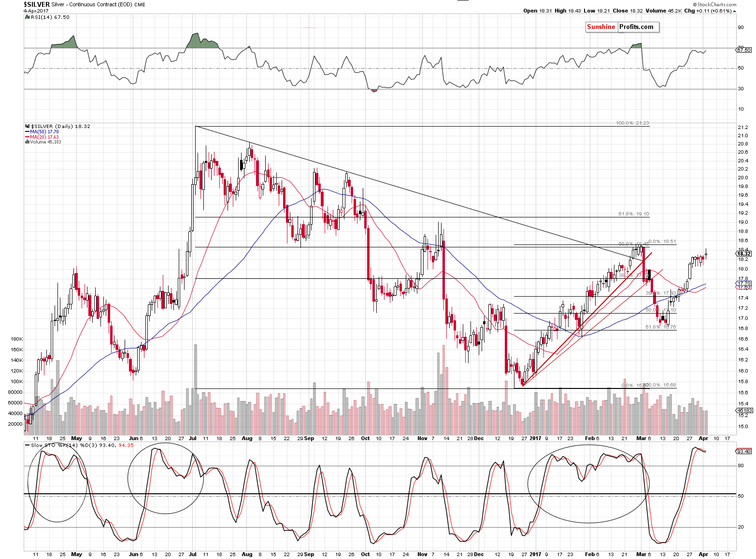Screen dimensions: 756x559
Task: Click the volume bars icon next to Volume 45,183
Action: 27,142
